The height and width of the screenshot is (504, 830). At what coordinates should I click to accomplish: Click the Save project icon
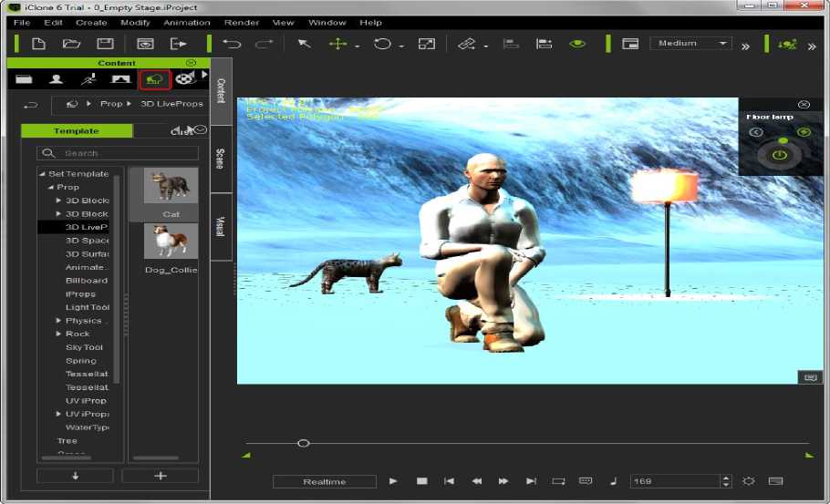click(x=105, y=44)
